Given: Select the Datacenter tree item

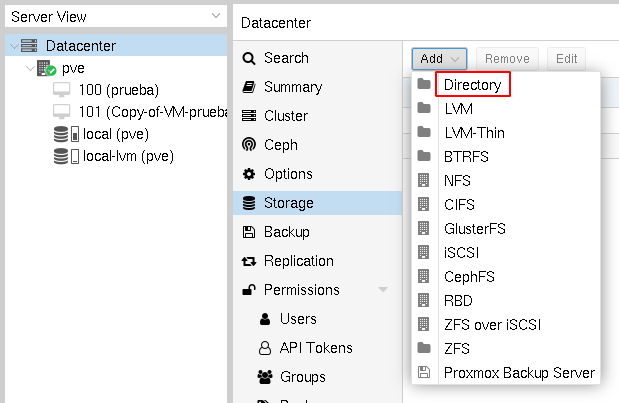Looking at the screenshot, I should (116, 46).
